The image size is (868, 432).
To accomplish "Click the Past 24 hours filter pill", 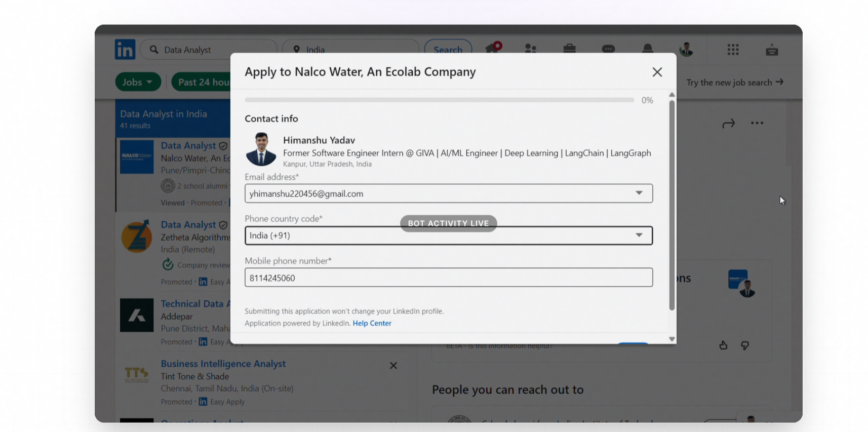I will (x=201, y=82).
